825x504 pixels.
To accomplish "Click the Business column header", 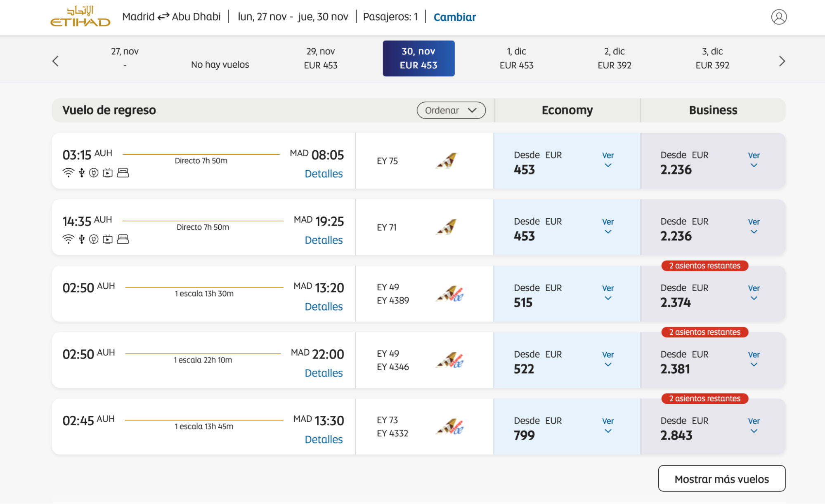I will pos(713,110).
